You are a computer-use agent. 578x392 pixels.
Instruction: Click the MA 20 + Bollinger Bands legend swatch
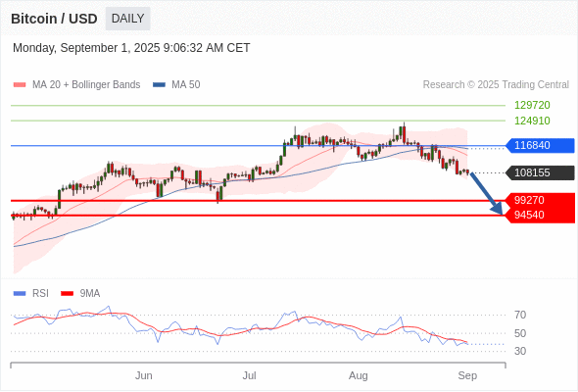click(20, 85)
